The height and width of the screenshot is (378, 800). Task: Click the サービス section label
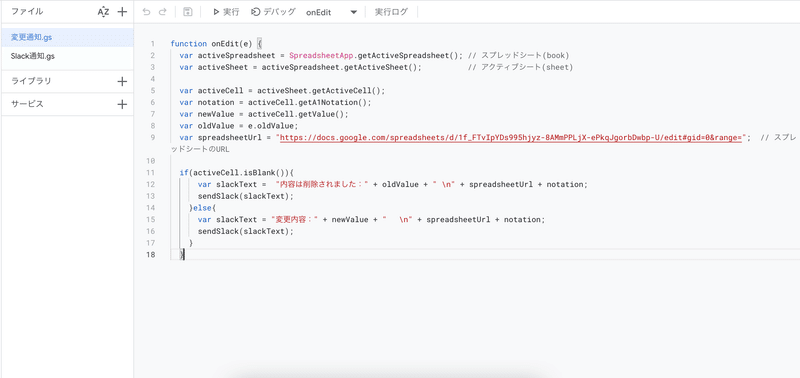[x=27, y=105]
